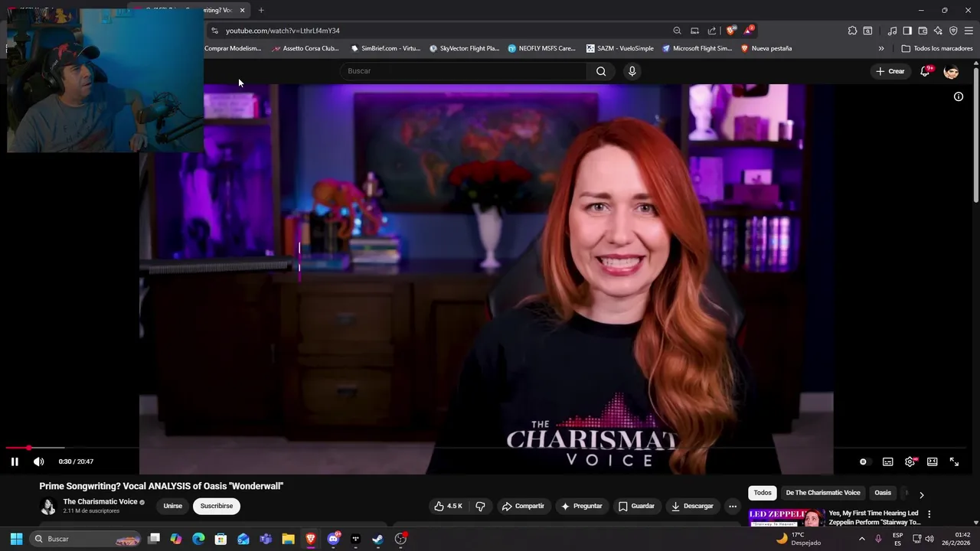This screenshot has width=980, height=551.
Task: Open the SAZM - VueloSimple bookmark
Action: pyautogui.click(x=620, y=48)
